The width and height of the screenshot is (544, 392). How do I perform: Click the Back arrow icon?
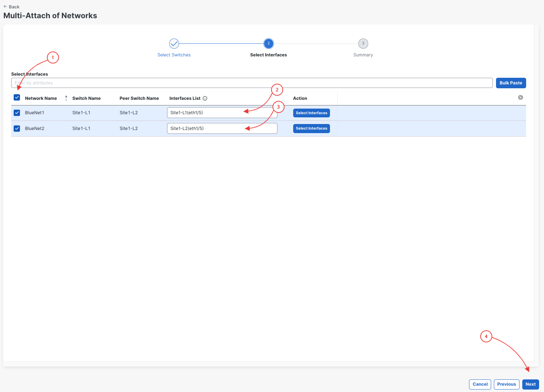5,7
